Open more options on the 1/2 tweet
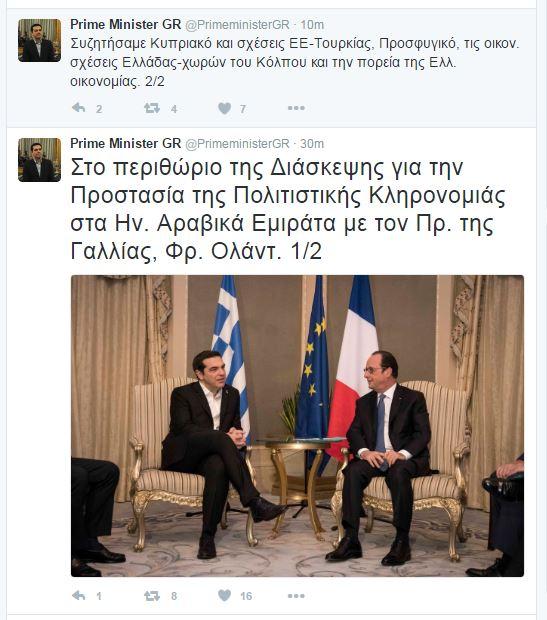The image size is (547, 620). click(x=296, y=595)
